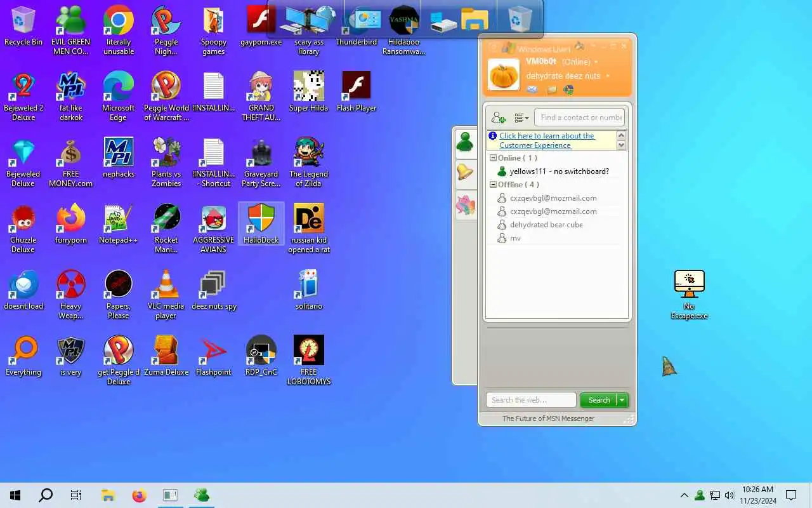Open the Recycle Bin desktop icon
This screenshot has width=812, height=508.
click(23, 27)
